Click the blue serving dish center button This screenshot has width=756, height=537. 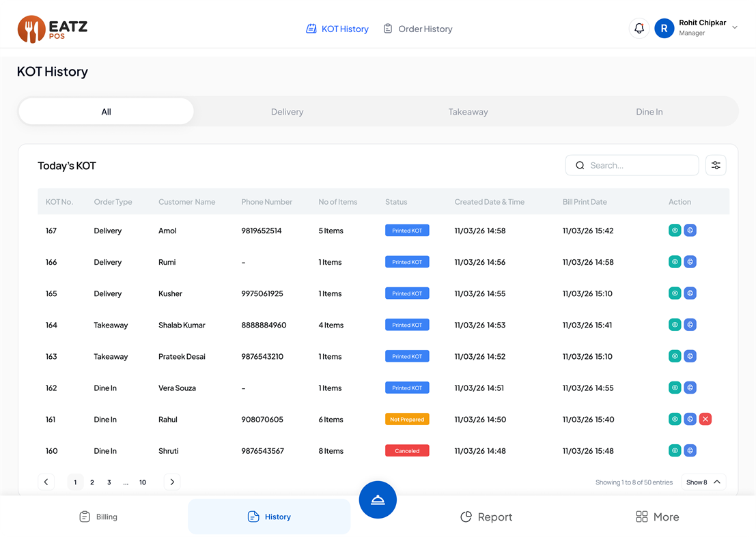tap(378, 500)
